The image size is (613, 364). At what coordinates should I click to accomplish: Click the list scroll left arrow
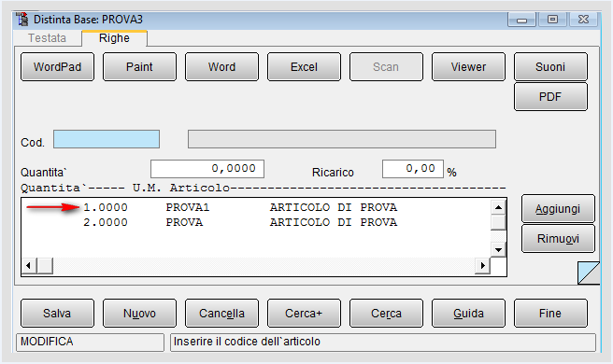[x=29, y=266]
